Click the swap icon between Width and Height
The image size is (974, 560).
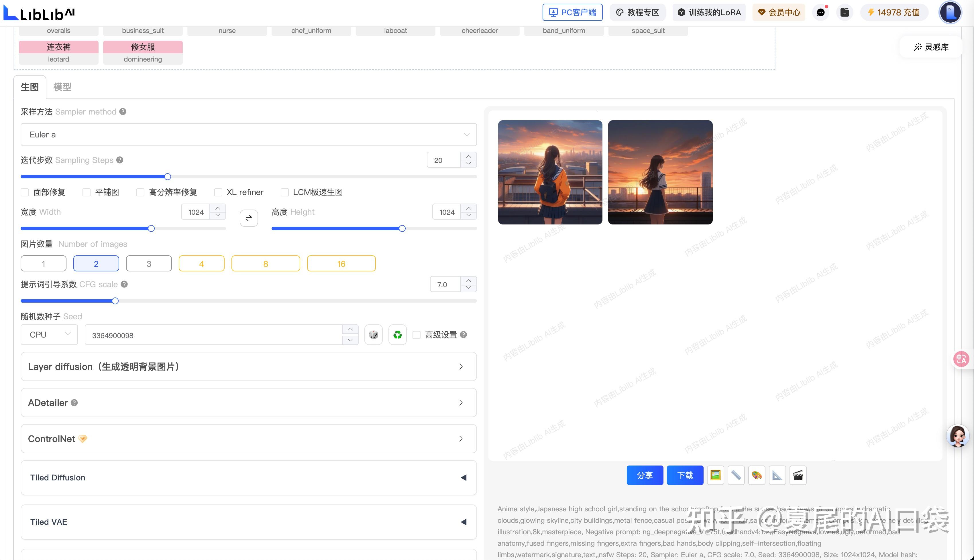[249, 218]
